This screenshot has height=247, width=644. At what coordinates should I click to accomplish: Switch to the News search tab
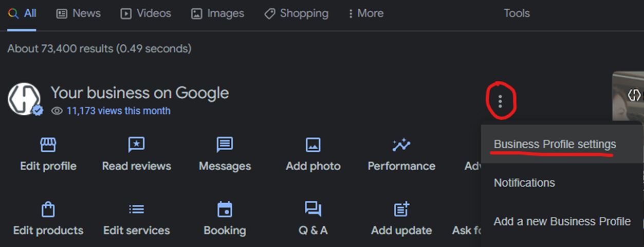coord(78,13)
